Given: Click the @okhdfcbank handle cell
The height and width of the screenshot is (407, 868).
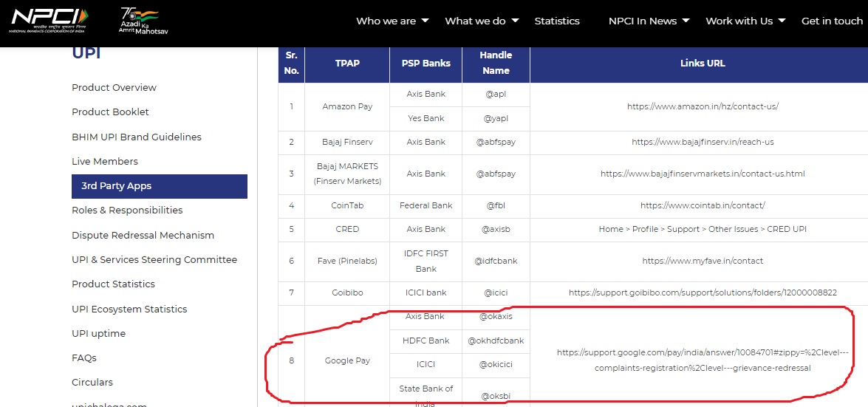Looking at the screenshot, I should (496, 341).
